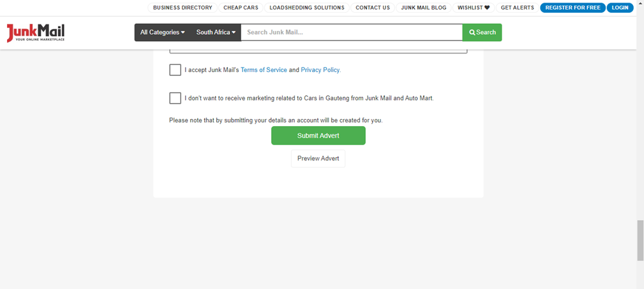Visit the Junk Mail Blog
This screenshot has width=644, height=289.
click(423, 8)
